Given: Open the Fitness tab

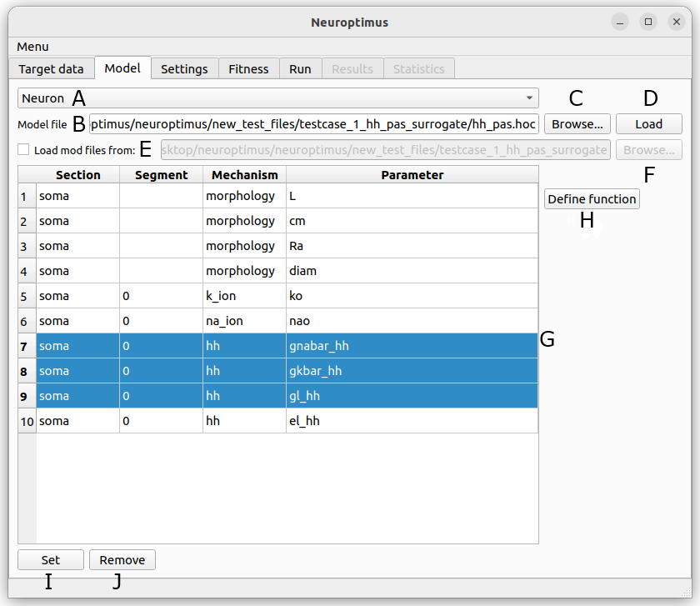Looking at the screenshot, I should point(248,69).
